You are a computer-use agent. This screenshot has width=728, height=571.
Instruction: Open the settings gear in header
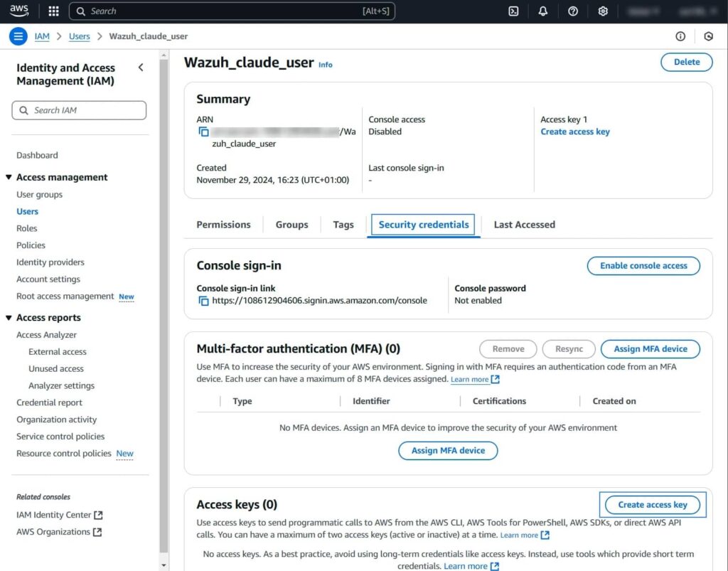coord(603,11)
